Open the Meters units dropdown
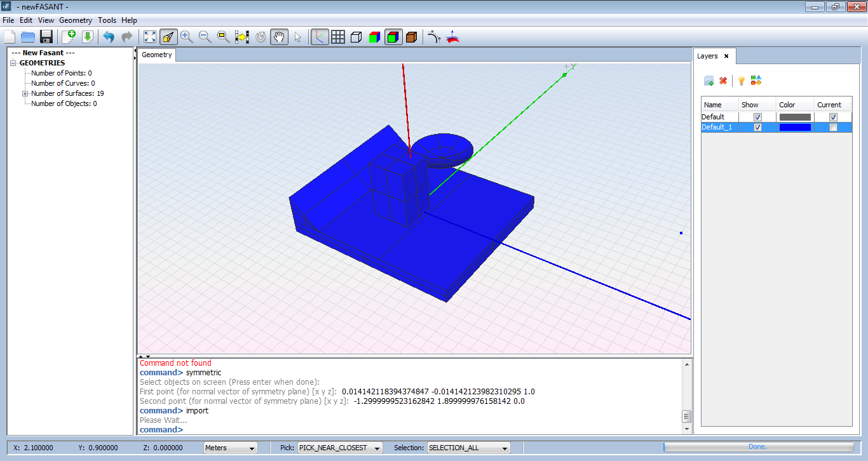Screen dimensions: 868x461 coord(230,448)
